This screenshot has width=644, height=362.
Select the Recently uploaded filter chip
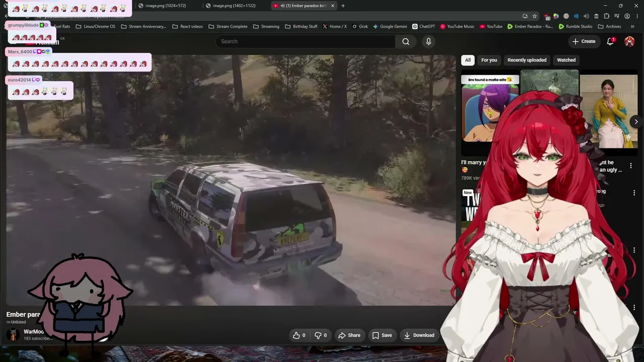tap(527, 60)
